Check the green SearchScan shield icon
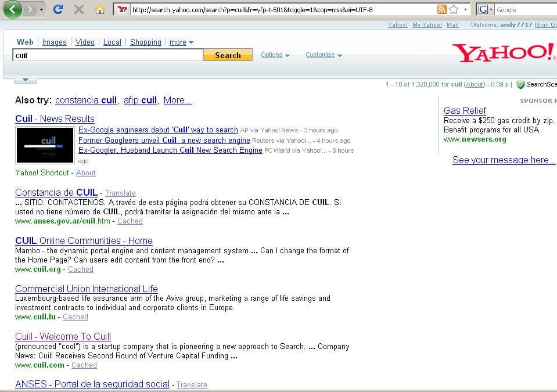557x392 pixels. tap(520, 85)
